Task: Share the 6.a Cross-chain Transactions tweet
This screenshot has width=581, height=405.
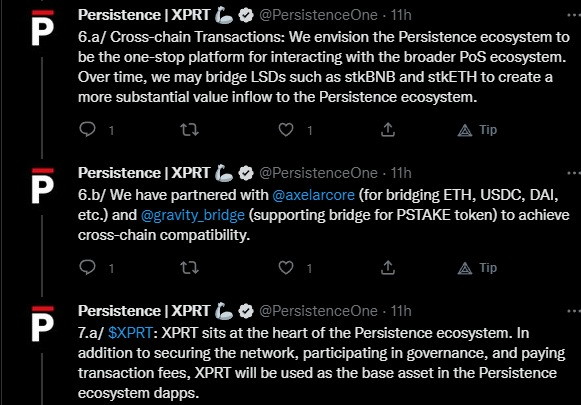Action: coord(388,129)
